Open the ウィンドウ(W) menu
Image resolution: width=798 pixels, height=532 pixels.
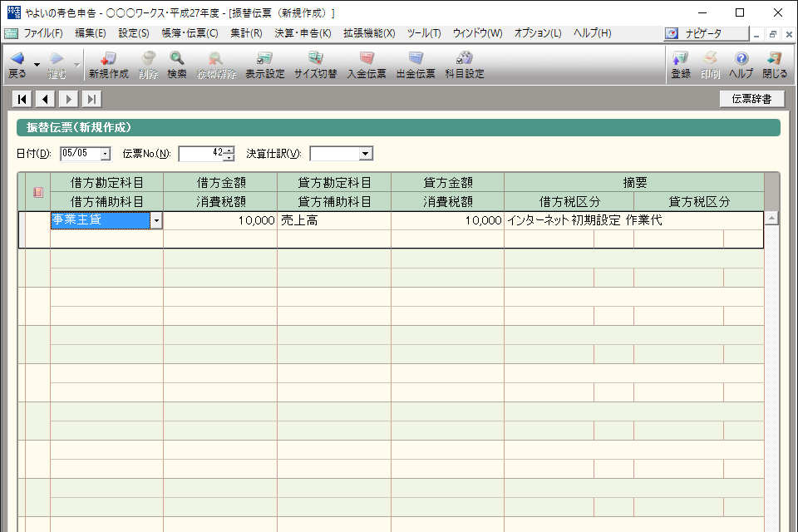(x=477, y=33)
